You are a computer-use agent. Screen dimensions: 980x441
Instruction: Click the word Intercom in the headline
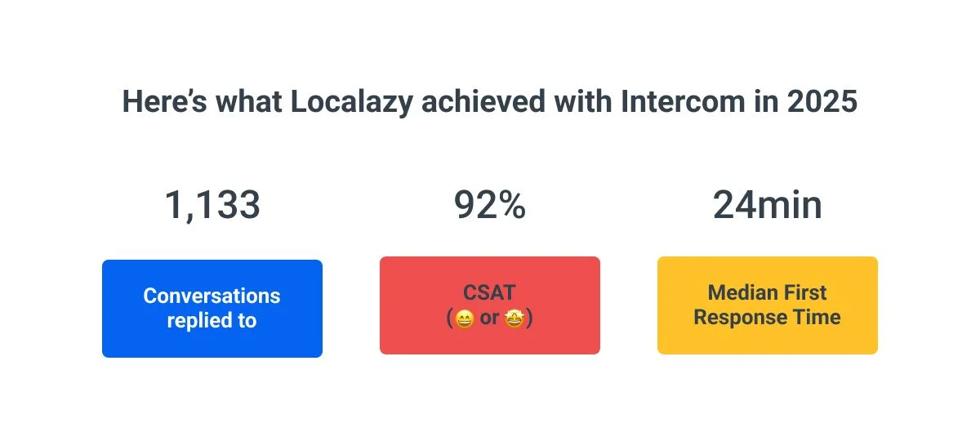(684, 103)
